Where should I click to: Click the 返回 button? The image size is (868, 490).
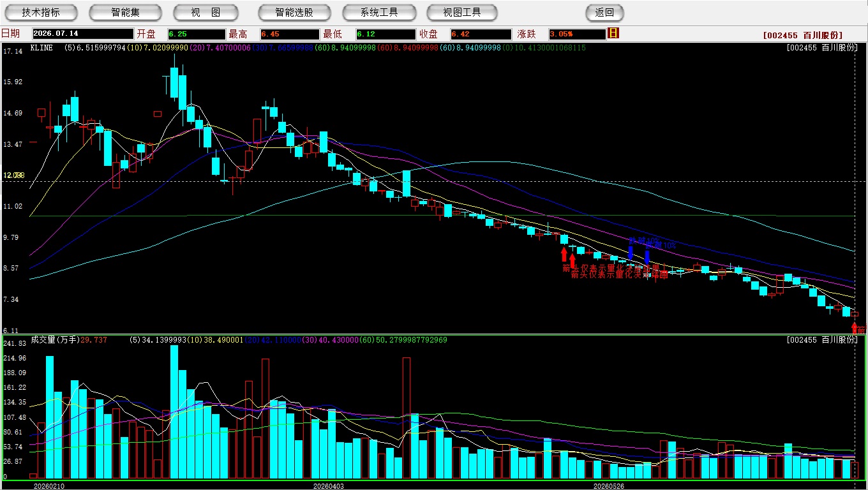click(x=604, y=12)
